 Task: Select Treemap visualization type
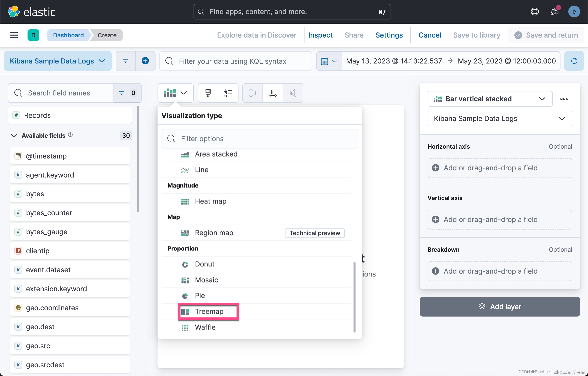209,311
